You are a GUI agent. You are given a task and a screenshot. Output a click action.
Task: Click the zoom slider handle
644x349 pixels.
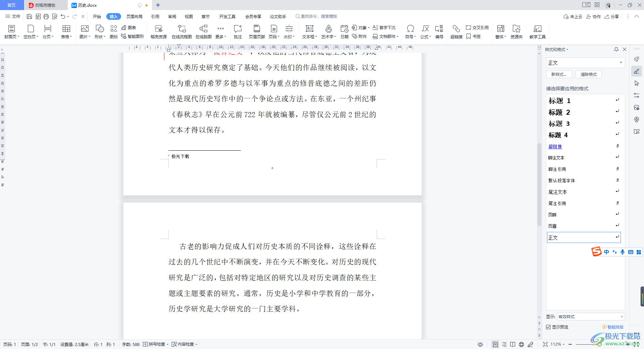(599, 344)
